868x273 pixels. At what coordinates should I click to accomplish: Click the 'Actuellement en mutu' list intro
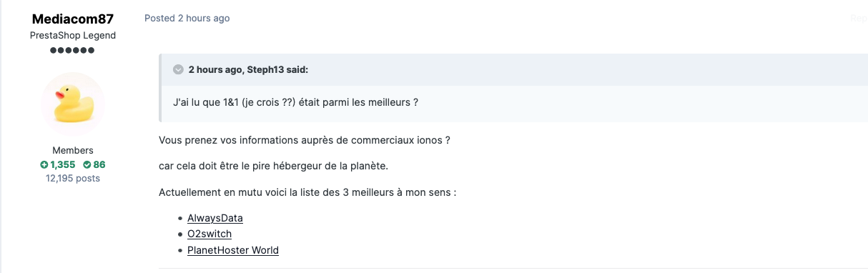coord(307,192)
